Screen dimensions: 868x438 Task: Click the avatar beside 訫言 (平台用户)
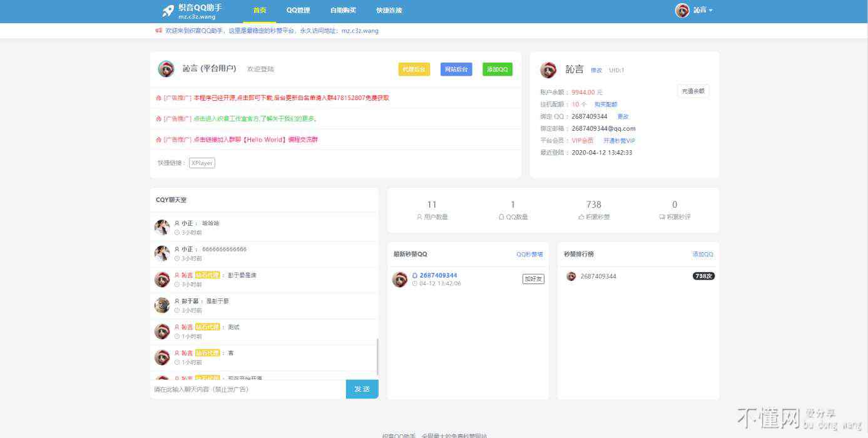click(x=166, y=69)
